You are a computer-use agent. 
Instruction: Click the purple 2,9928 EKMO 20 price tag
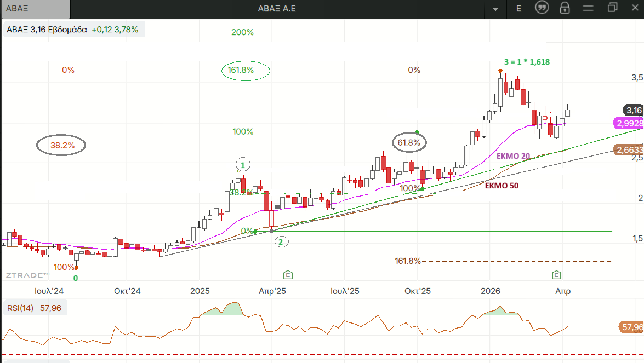click(x=628, y=123)
